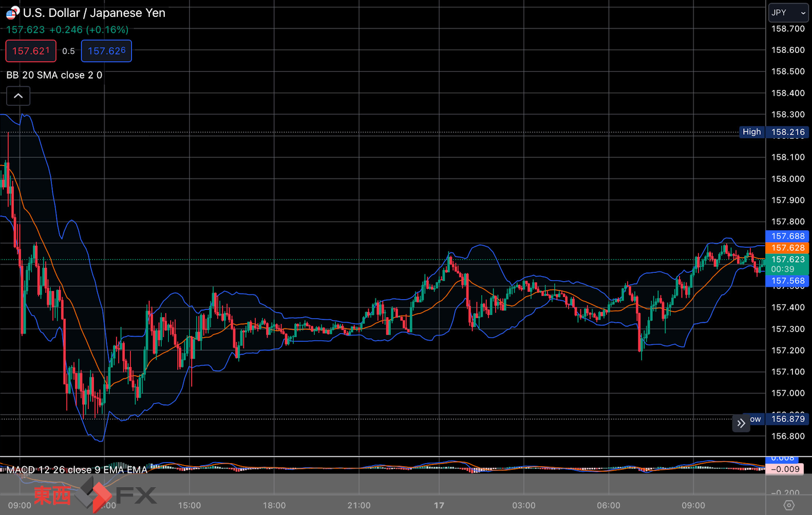The width and height of the screenshot is (812, 515).
Task: Click the 21:00 label on time axis
Action: coord(358,505)
